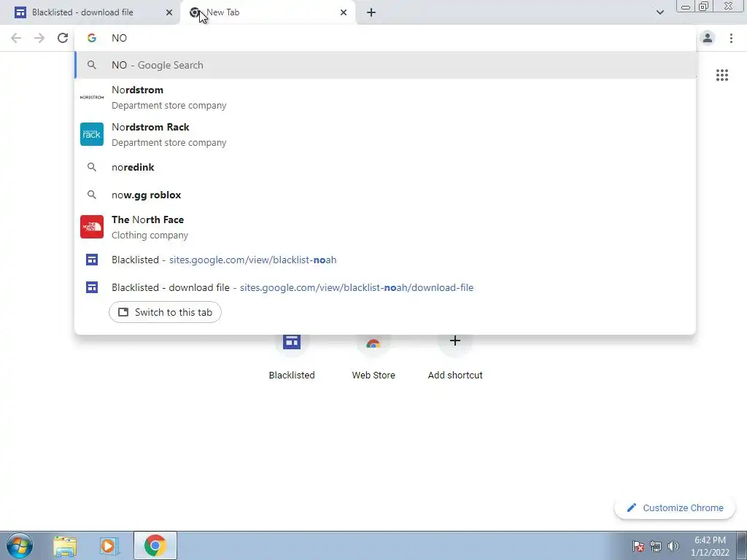Open sites.google.com/view/blacklist-noah suggestion
Viewport: 747px width, 560px height.
click(385, 260)
